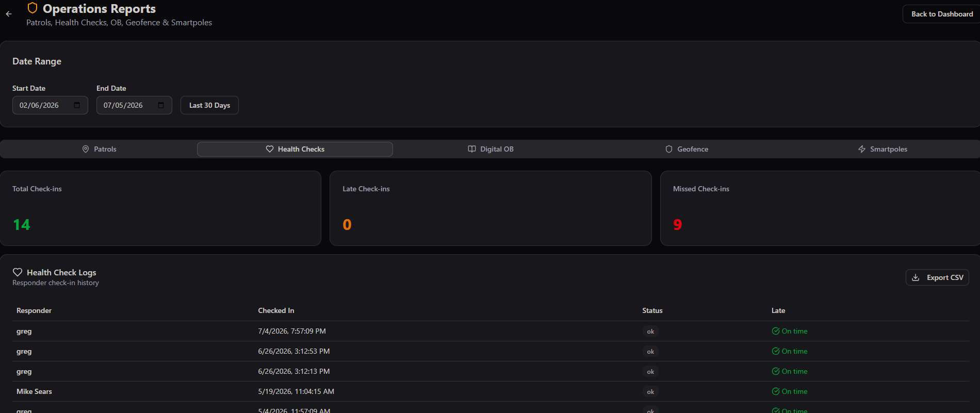Image resolution: width=980 pixels, height=413 pixels.
Task: Click the lightning icon on Smartpoles tab
Action: pos(862,149)
